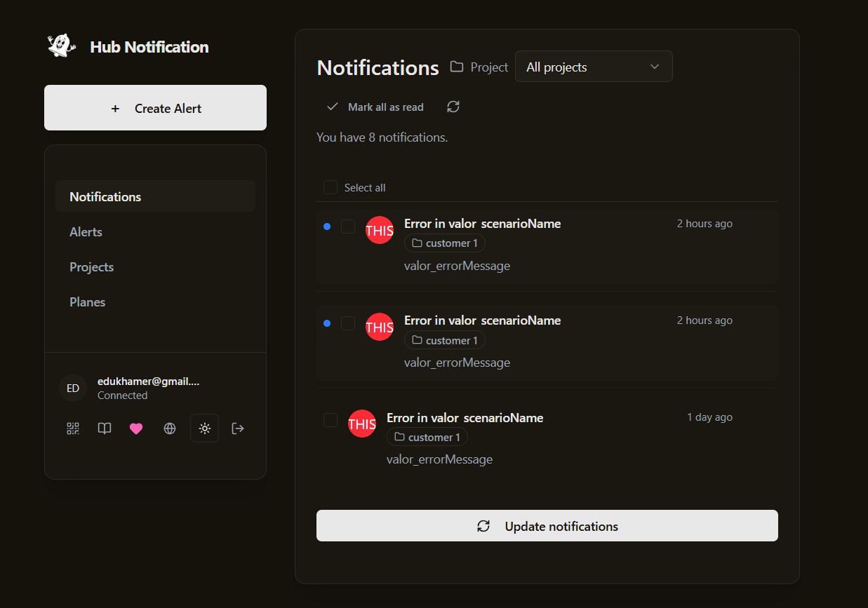Click the blue unread indicator dot
The width and height of the screenshot is (868, 608).
coord(327,226)
